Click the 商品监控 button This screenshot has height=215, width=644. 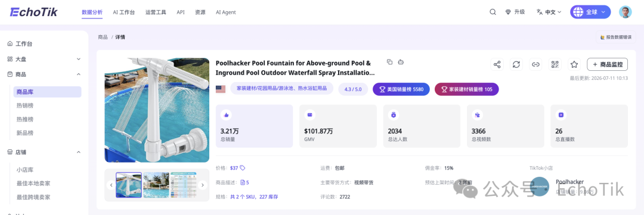(x=608, y=64)
